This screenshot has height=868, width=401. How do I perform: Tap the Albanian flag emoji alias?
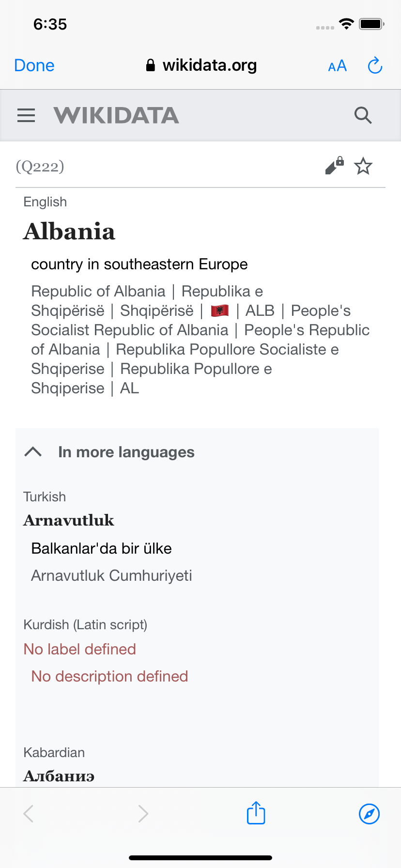click(x=220, y=310)
